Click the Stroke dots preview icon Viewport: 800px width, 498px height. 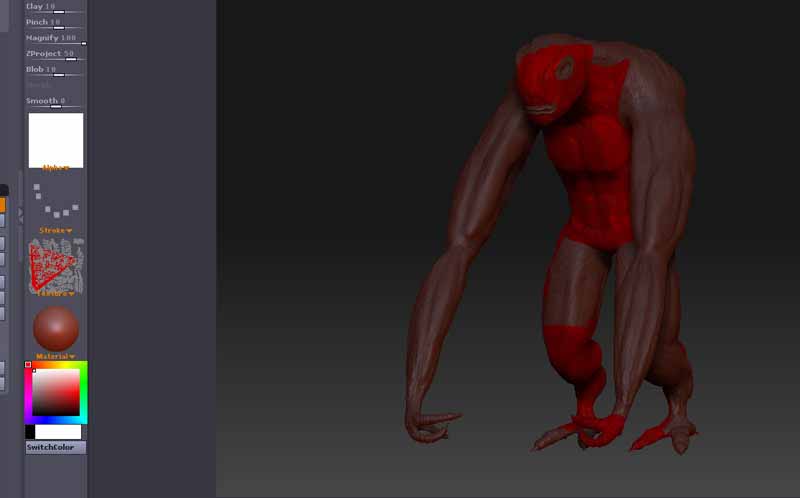pyautogui.click(x=55, y=200)
